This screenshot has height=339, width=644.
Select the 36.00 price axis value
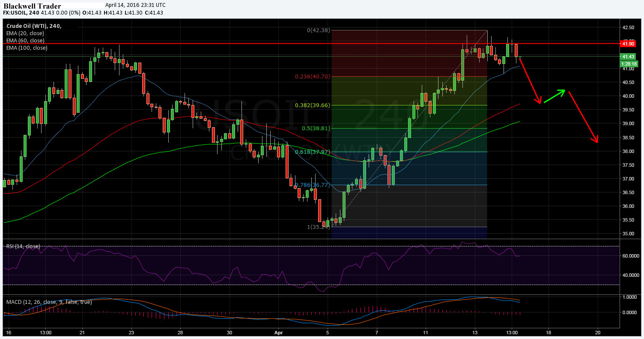(x=628, y=206)
